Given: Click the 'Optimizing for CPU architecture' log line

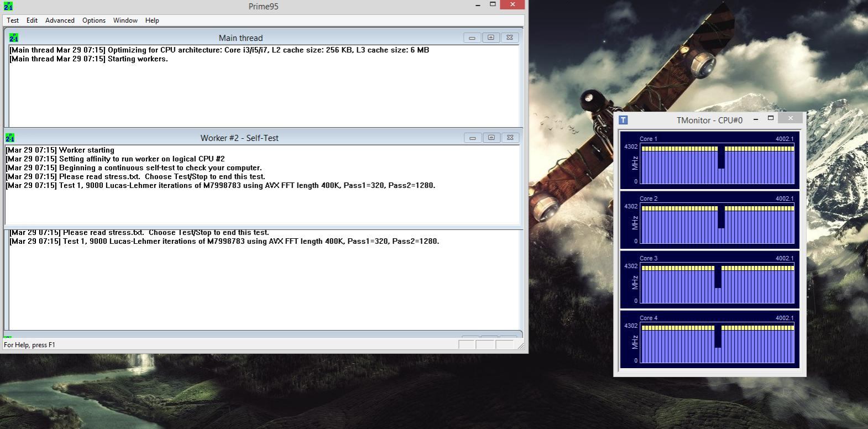Looking at the screenshot, I should click(x=219, y=50).
